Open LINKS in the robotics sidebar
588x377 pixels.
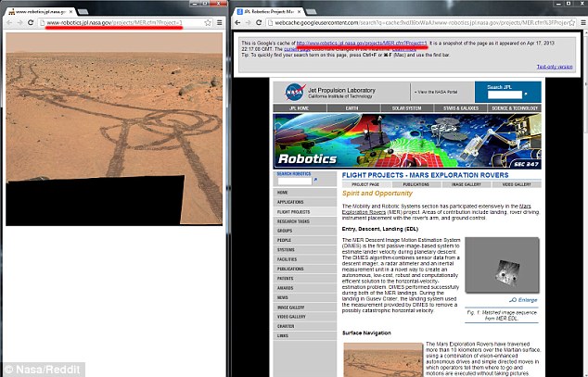(x=305, y=336)
